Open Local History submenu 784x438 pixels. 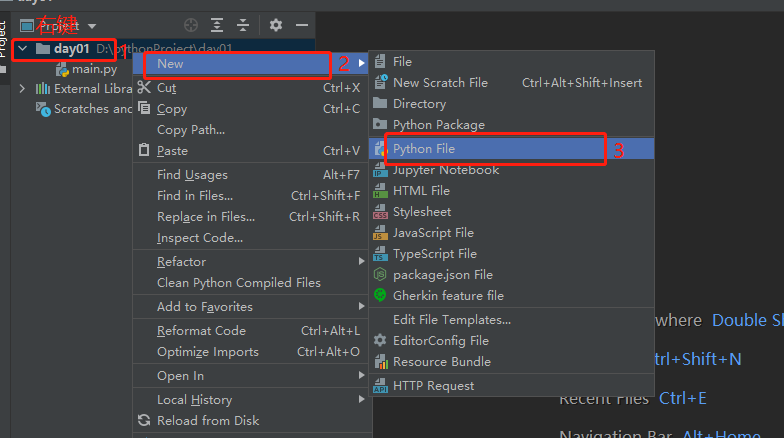[x=250, y=400]
